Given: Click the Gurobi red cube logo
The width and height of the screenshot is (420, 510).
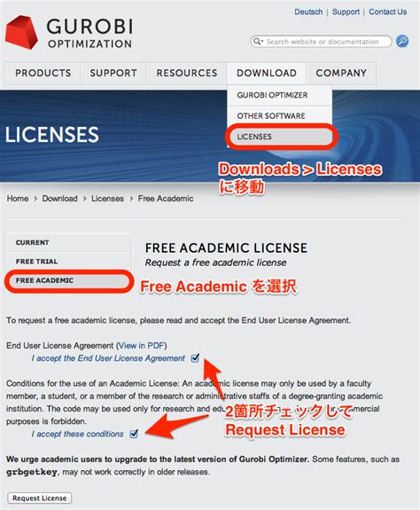Looking at the screenshot, I should coord(21,32).
